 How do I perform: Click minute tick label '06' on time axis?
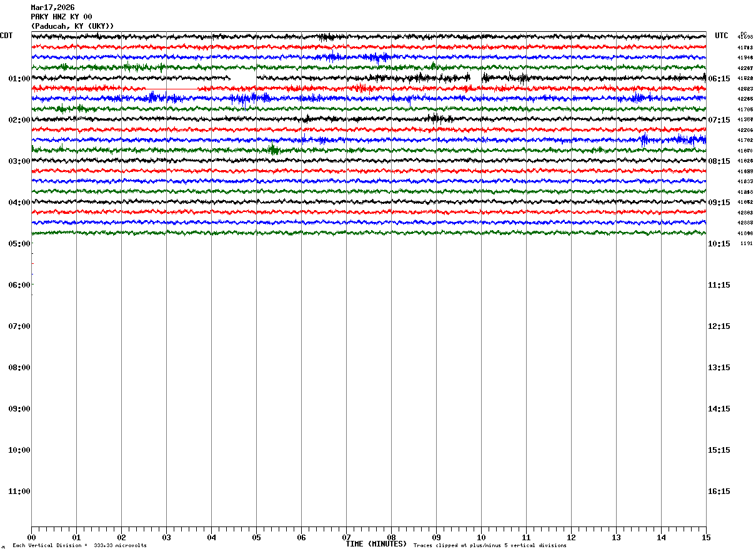301,537
